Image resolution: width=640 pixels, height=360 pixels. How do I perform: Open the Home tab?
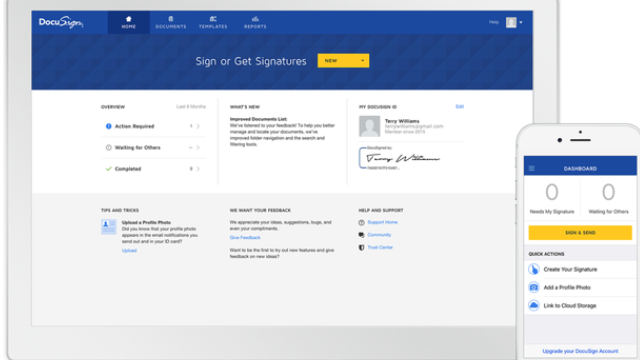129,22
